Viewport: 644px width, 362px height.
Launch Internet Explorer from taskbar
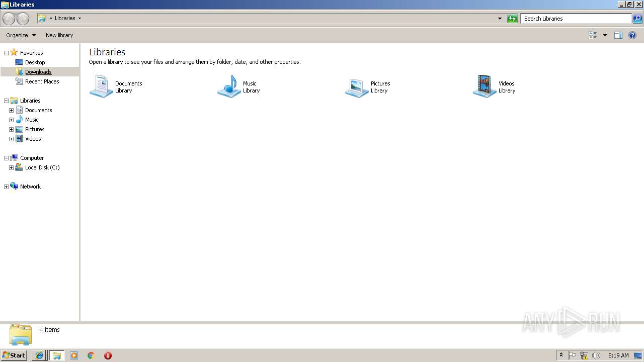[x=39, y=355]
